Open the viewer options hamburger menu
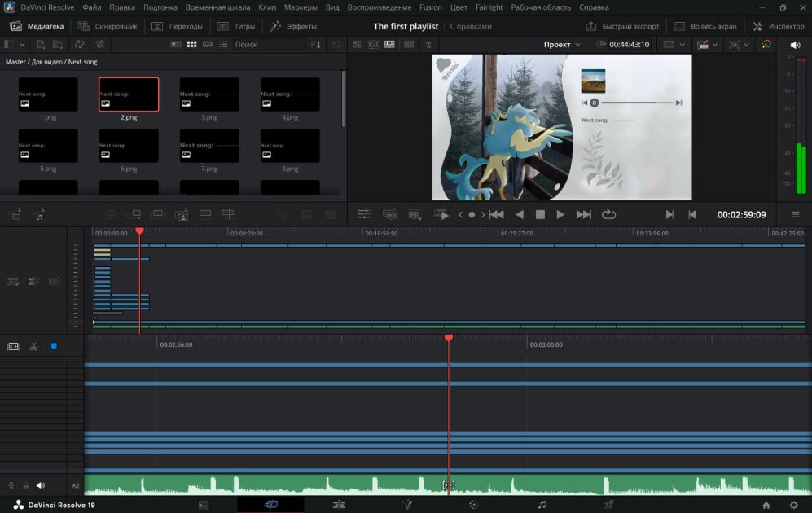Viewport: 812px width, 513px height. (796, 214)
